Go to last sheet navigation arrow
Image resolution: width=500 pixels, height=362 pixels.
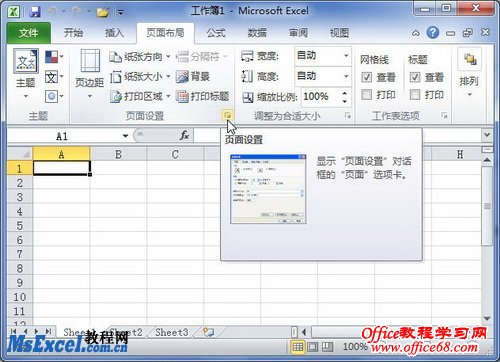[49, 332]
